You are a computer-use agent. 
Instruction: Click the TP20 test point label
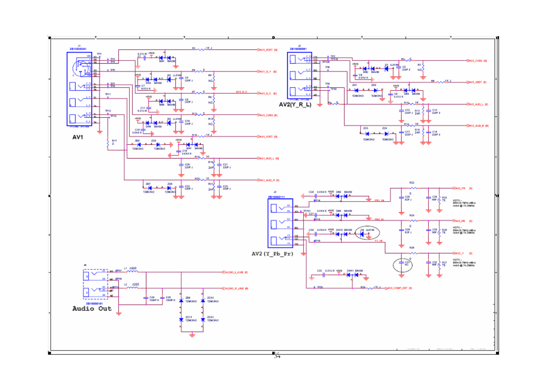tap(320, 287)
